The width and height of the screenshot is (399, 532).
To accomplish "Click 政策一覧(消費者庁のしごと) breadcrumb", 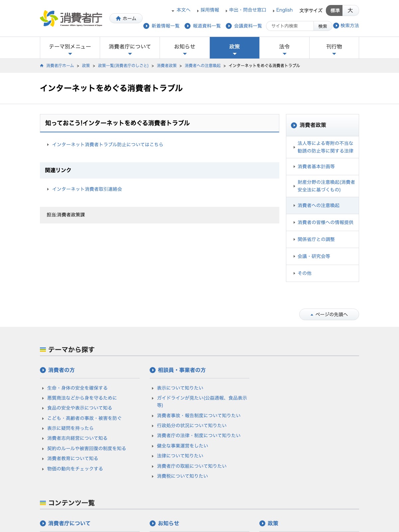I will pos(123,66).
